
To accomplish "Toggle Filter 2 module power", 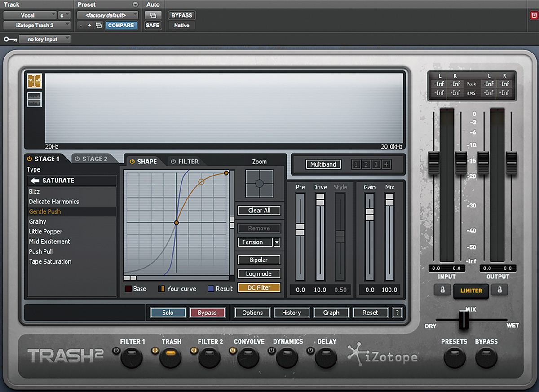I will (x=194, y=350).
